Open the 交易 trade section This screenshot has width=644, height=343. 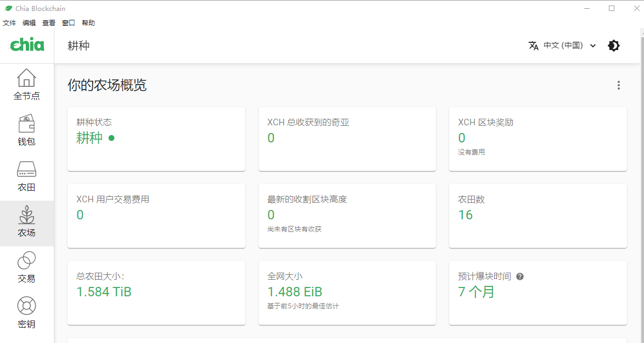click(27, 267)
